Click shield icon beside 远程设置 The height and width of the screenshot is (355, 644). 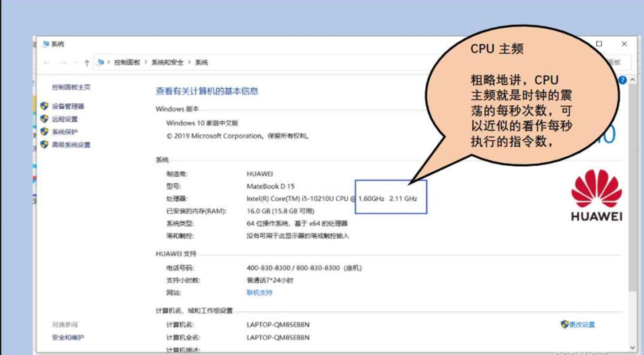coord(44,119)
